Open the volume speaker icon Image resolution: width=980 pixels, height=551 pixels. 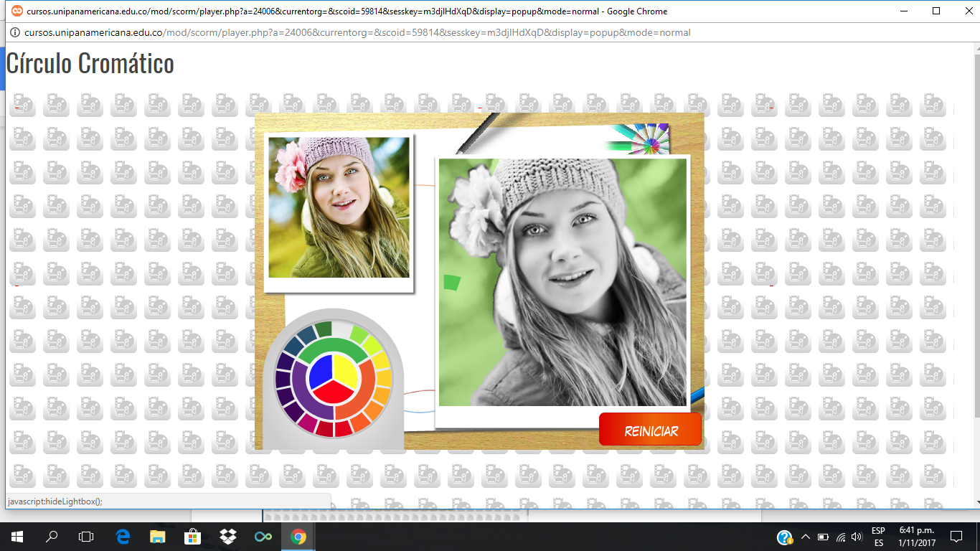[x=856, y=537]
